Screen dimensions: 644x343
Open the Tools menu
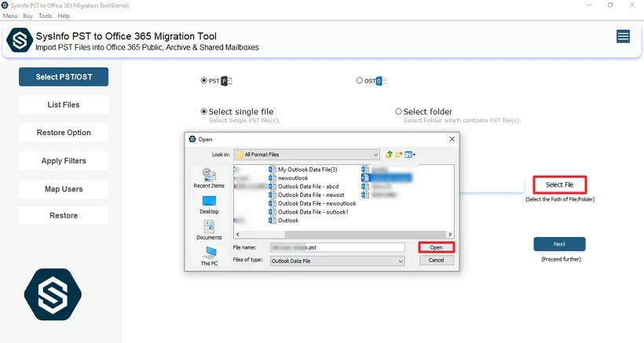click(x=46, y=16)
